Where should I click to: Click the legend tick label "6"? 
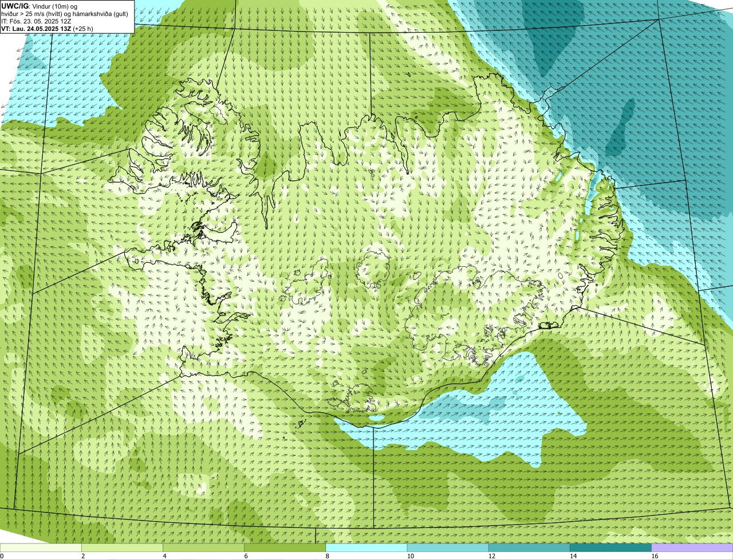(246, 556)
